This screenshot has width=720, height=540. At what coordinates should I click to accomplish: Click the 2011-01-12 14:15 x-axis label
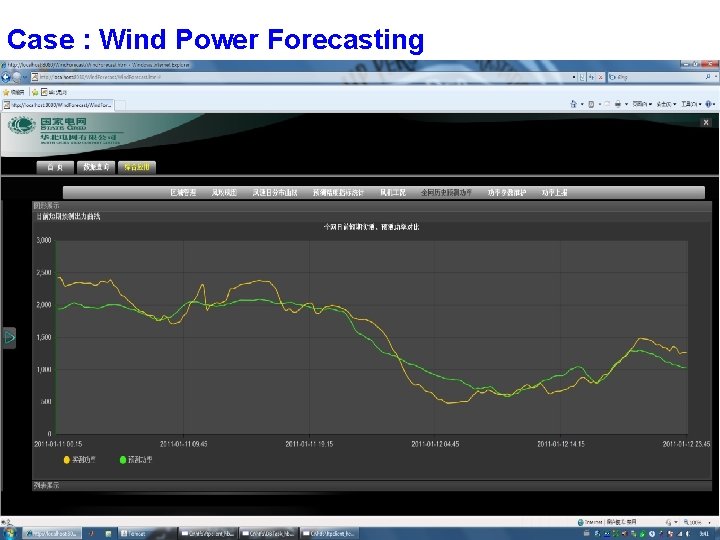tap(561, 444)
